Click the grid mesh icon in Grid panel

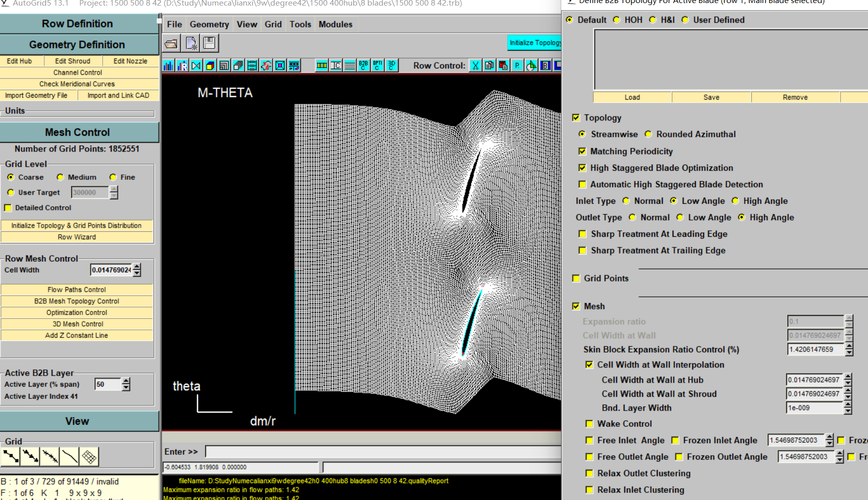click(x=89, y=457)
